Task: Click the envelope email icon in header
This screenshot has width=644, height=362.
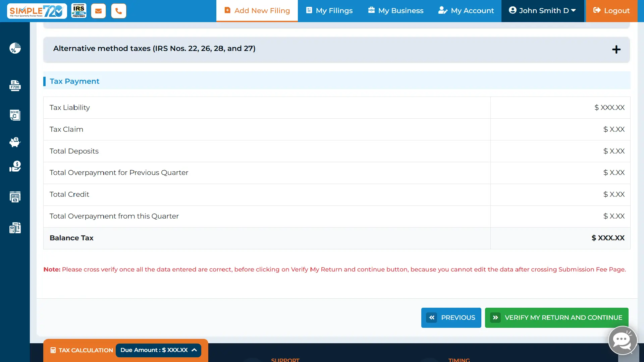Action: [98, 11]
